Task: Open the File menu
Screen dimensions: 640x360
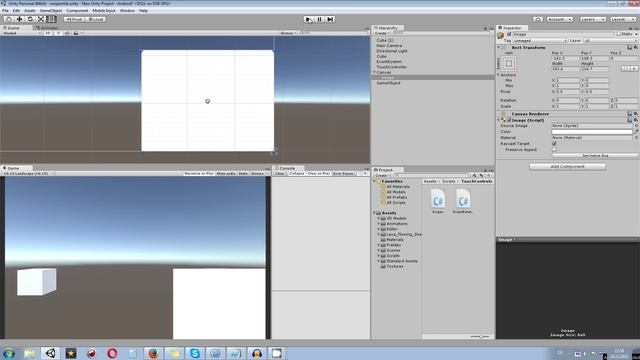Action: [x=5, y=11]
